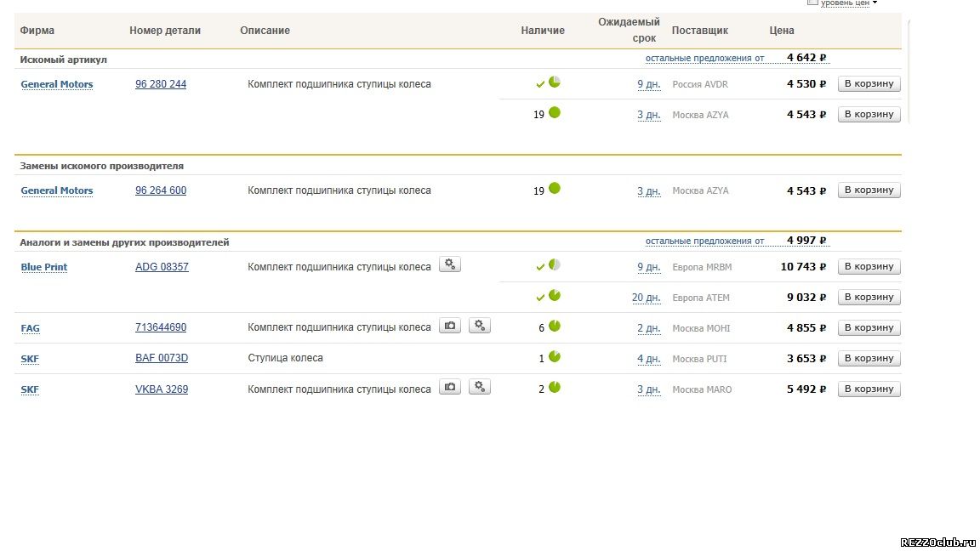
Task: Click the 3 дн. delivery term for Москва MARO
Action: [x=649, y=389]
